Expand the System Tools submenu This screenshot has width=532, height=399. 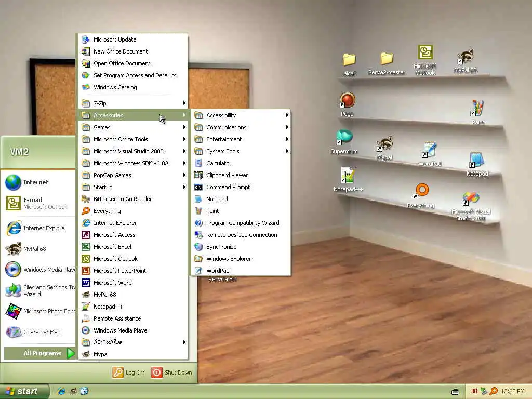pyautogui.click(x=241, y=151)
